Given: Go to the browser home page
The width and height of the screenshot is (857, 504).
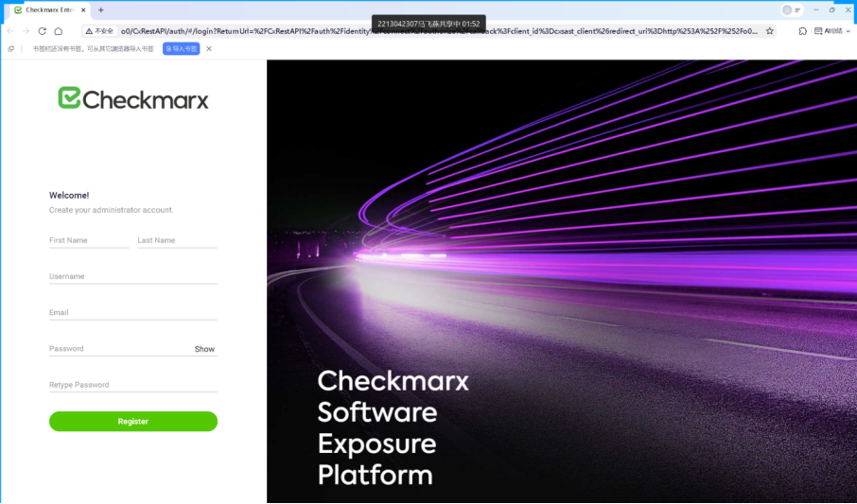Looking at the screenshot, I should (x=59, y=31).
